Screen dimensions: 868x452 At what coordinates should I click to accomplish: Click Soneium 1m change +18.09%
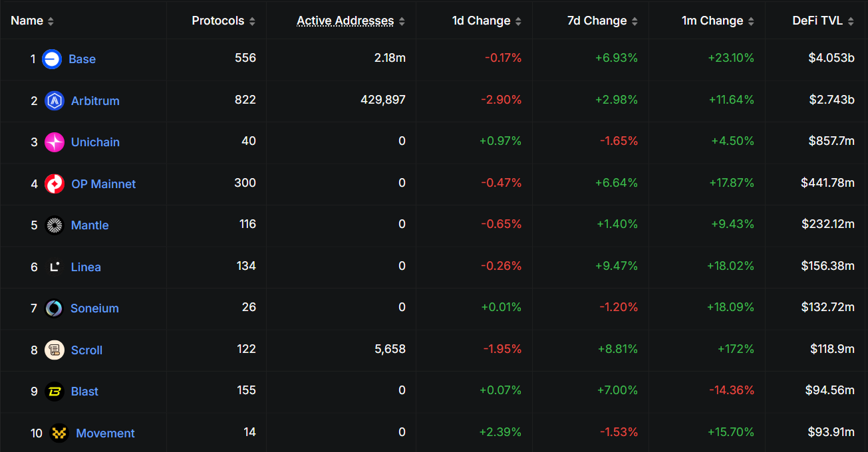coord(731,307)
